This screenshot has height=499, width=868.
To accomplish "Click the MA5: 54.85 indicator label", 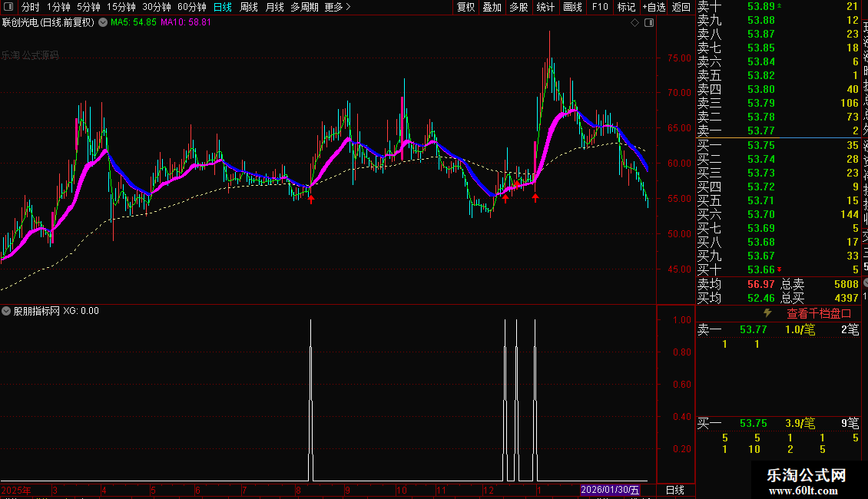I will tap(134, 23).
